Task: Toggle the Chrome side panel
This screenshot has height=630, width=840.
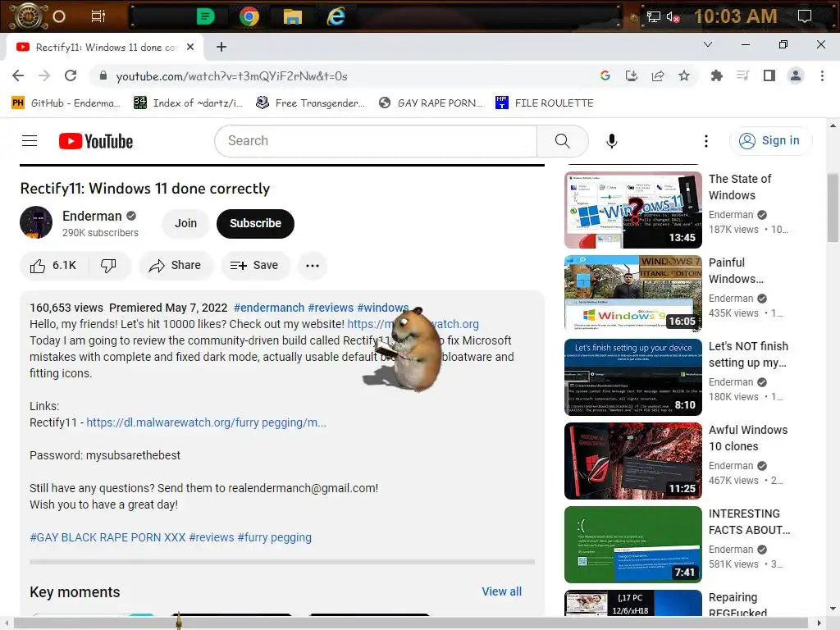Action: 769,76
